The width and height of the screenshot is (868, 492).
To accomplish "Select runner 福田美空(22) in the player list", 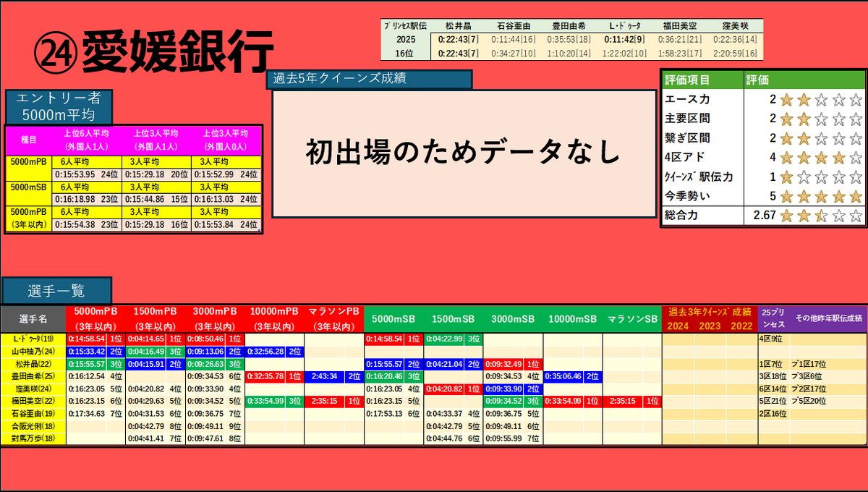I will 33,401.
